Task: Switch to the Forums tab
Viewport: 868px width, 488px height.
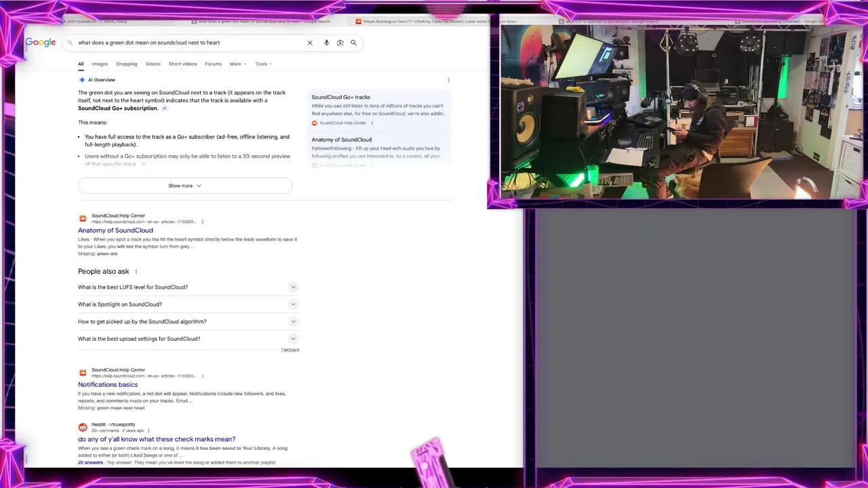Action: click(213, 64)
